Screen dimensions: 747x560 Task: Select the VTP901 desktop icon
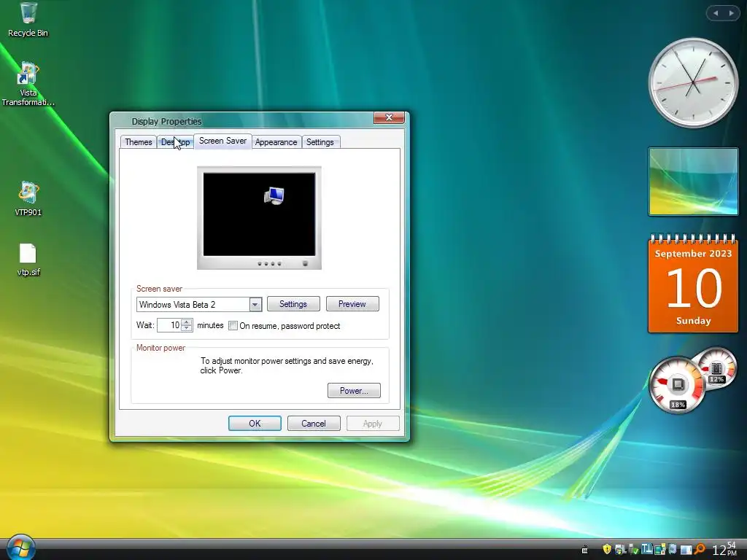[28, 199]
